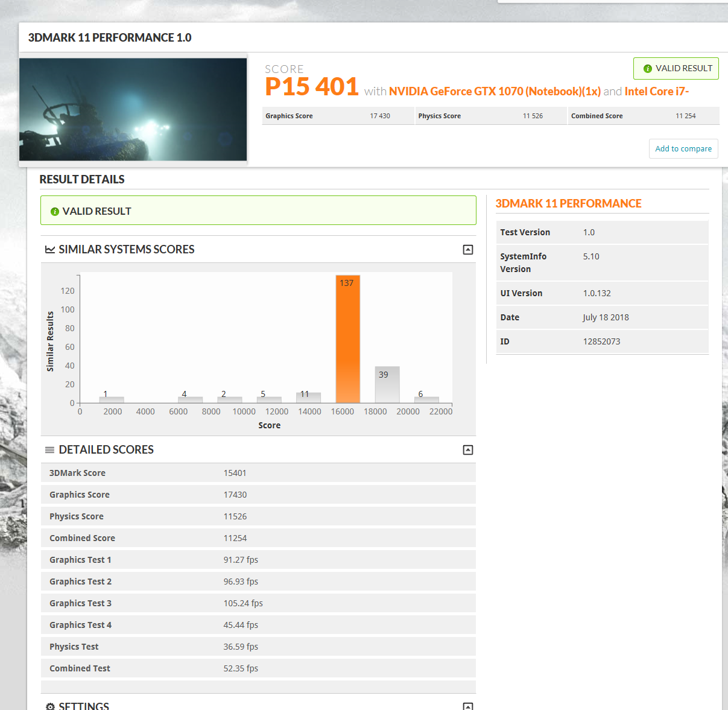Click the Graphics Test 2 96.93 fps row
This screenshot has width=728, height=710.
coord(258,582)
